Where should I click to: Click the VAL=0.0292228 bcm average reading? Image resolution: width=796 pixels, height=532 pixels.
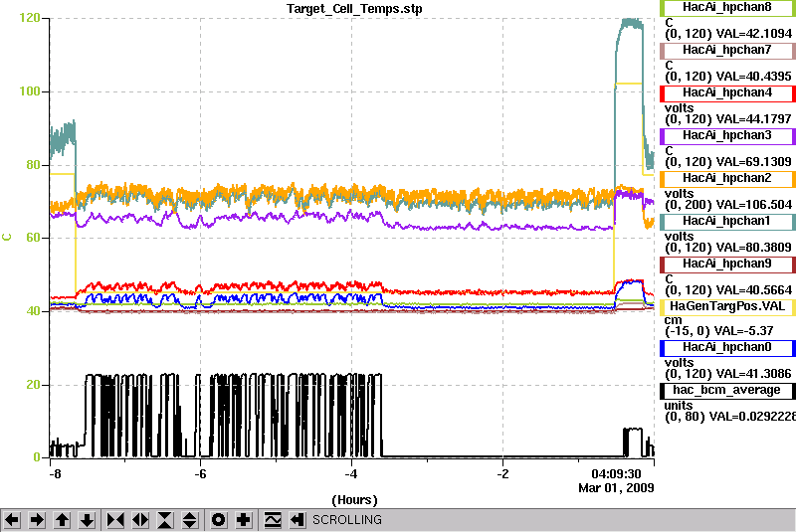752,417
